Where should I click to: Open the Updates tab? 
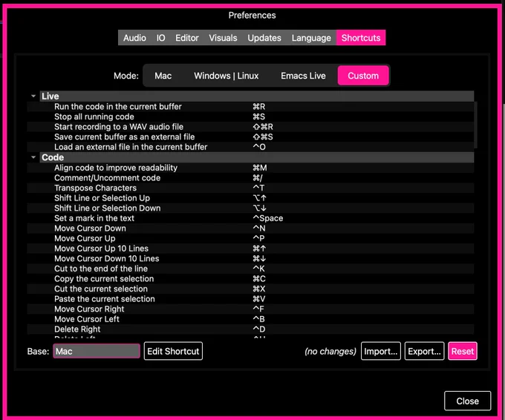coord(264,38)
